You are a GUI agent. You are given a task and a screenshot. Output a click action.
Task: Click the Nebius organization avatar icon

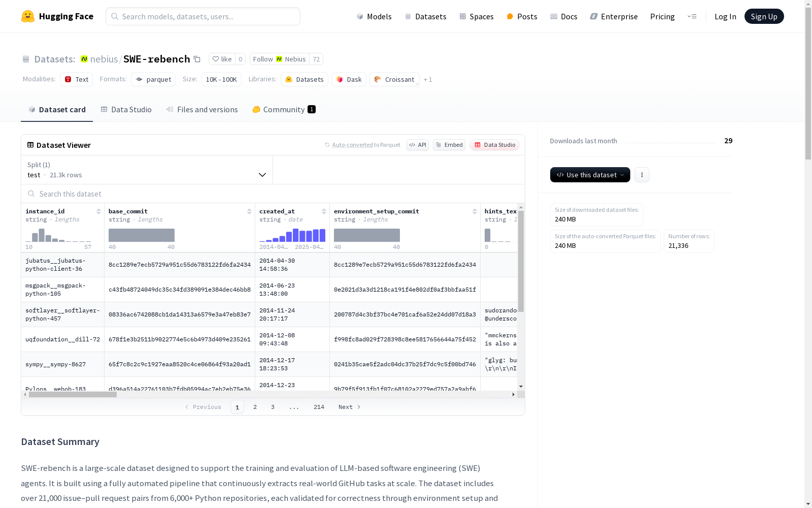(x=84, y=59)
